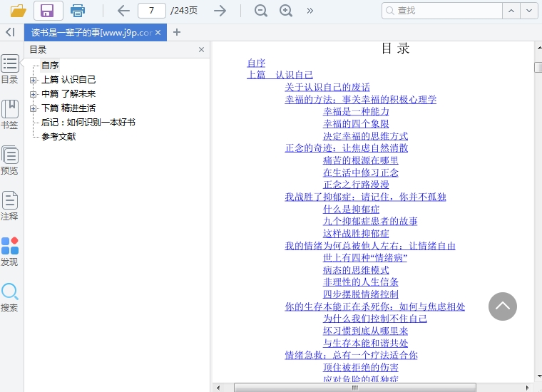Open link 坏习惯到底从哪里来
Screen dimensions: 542x392
point(365,331)
